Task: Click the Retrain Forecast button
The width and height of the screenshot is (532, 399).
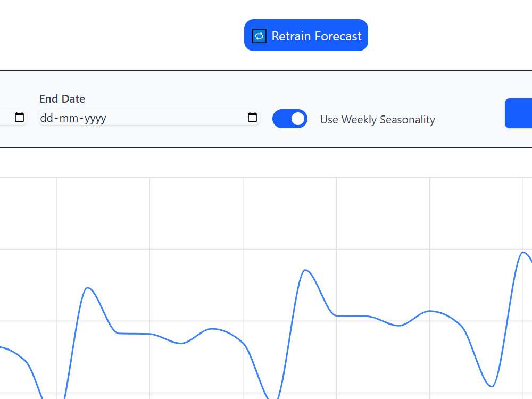Action: click(306, 35)
